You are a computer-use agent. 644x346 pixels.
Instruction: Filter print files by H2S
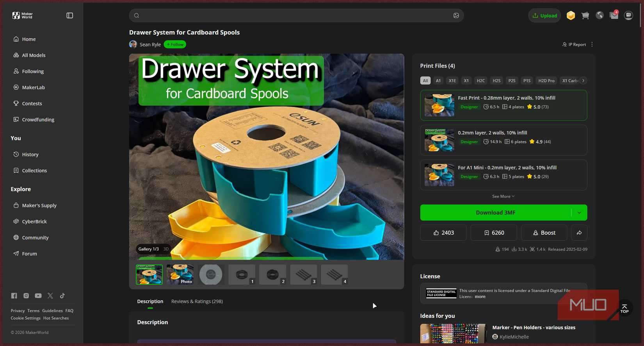pos(496,81)
